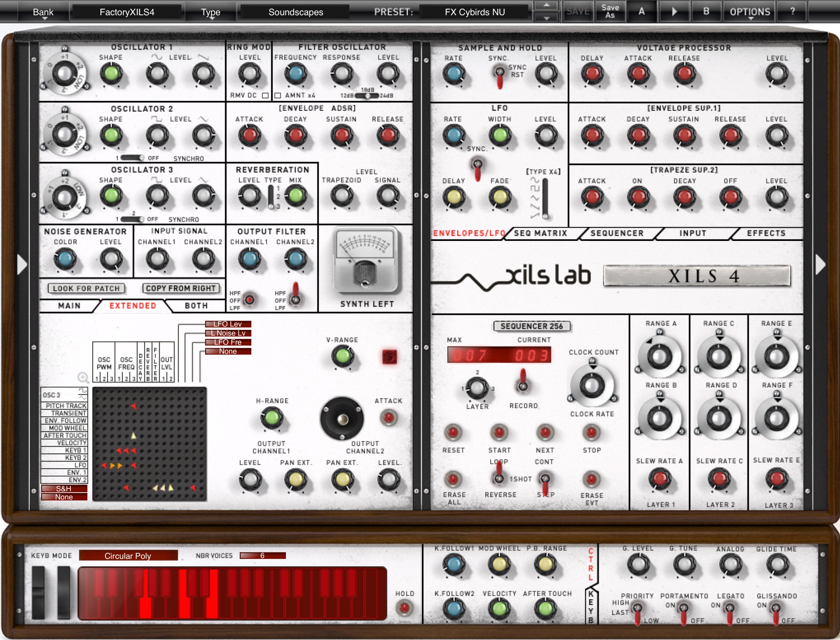
Task: Open the KEYB MODE Circular Poly dropdown
Action: (x=128, y=556)
